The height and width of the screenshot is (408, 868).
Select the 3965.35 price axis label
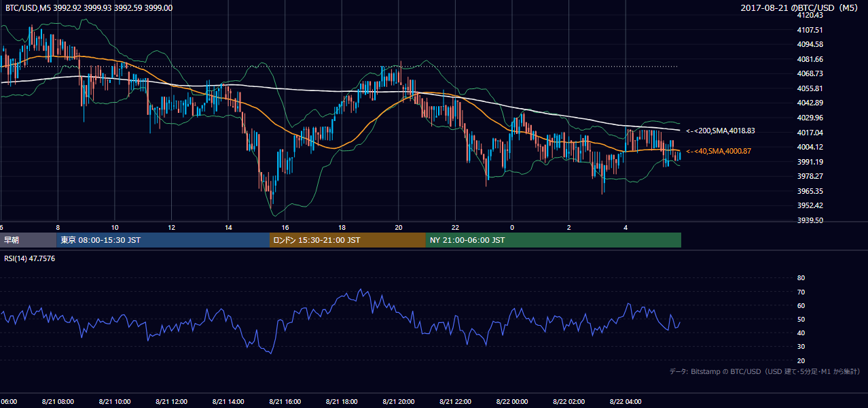pos(810,191)
